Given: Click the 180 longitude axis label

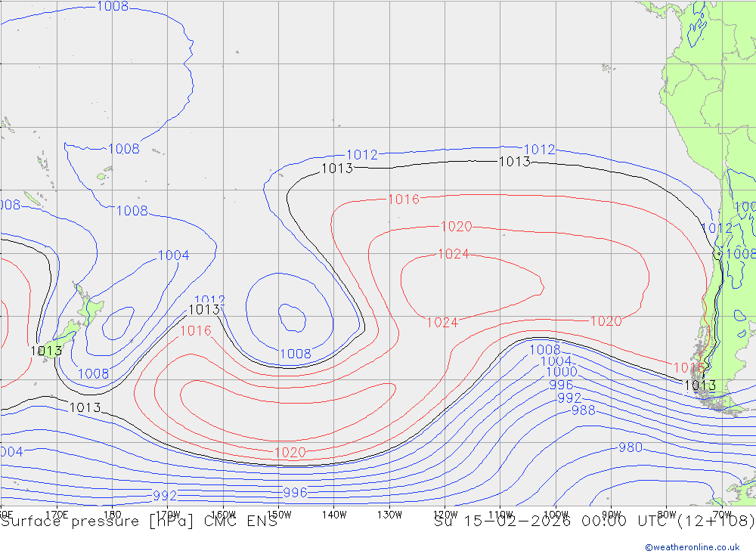Looking at the screenshot, I should click(x=113, y=515).
